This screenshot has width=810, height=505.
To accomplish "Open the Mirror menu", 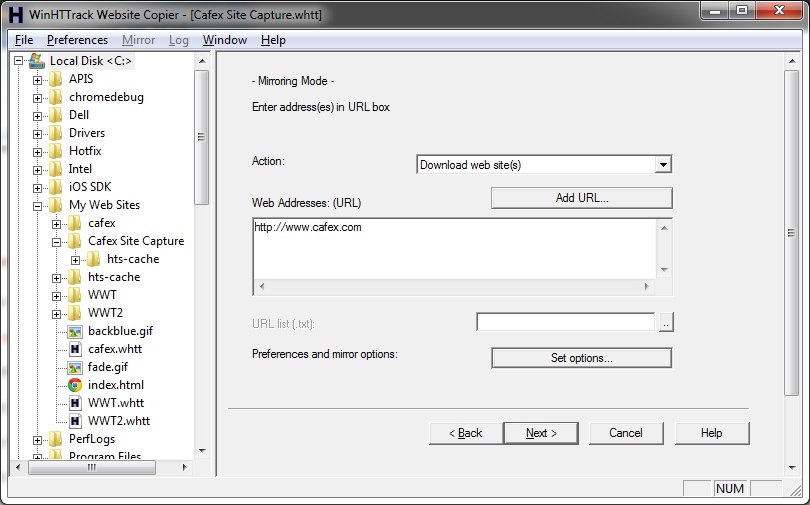I will [138, 40].
